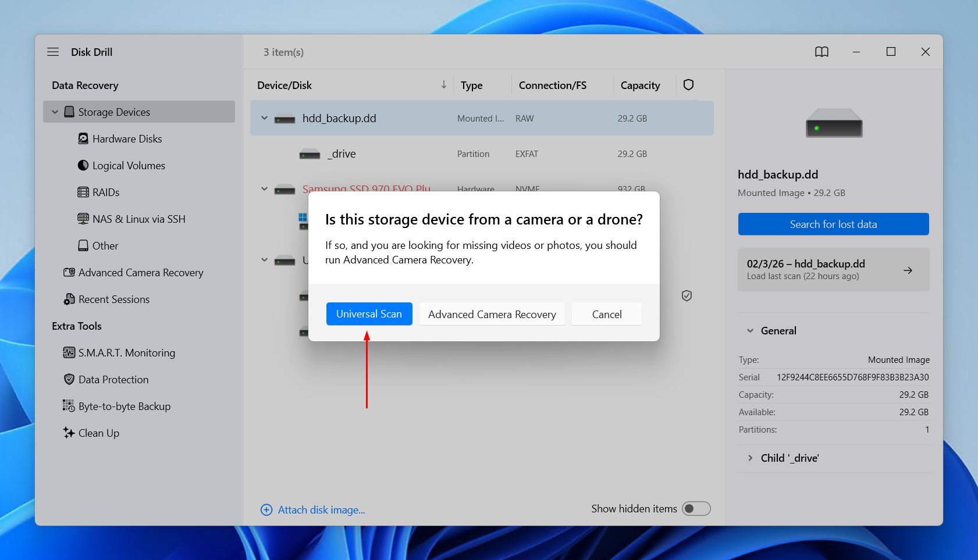Click the Attach disk image link
This screenshot has height=560, width=978.
pyautogui.click(x=321, y=510)
